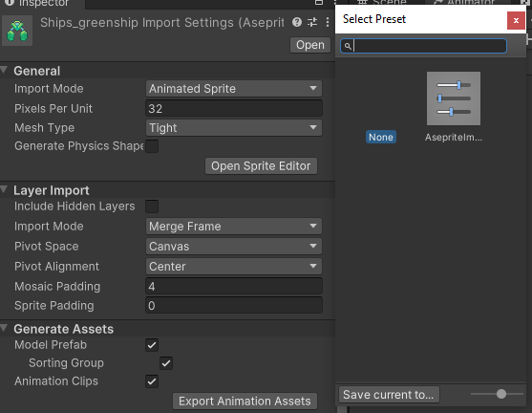This screenshot has width=532, height=413.
Task: Click Export Animation Assets button
Action: (245, 402)
